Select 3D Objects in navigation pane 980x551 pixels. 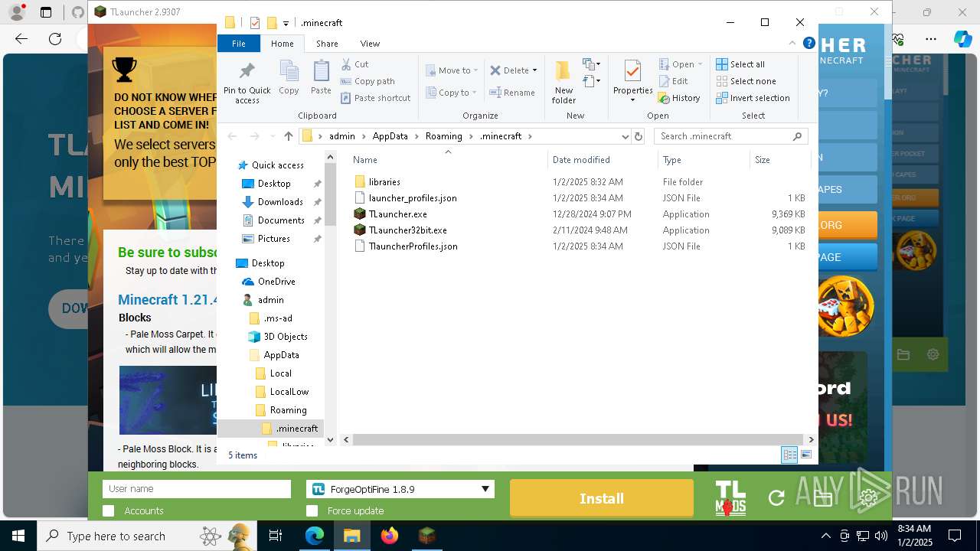tap(286, 337)
